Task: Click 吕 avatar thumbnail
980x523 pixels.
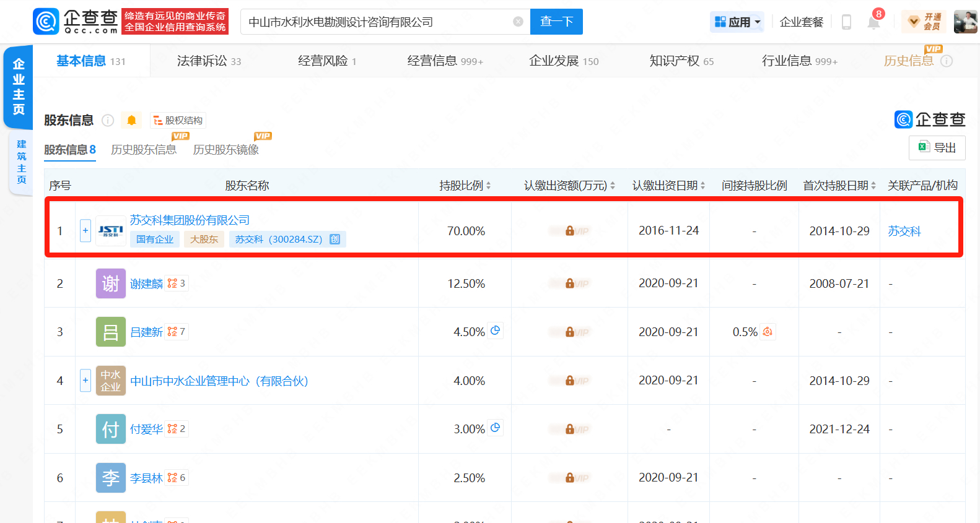Action: point(111,332)
